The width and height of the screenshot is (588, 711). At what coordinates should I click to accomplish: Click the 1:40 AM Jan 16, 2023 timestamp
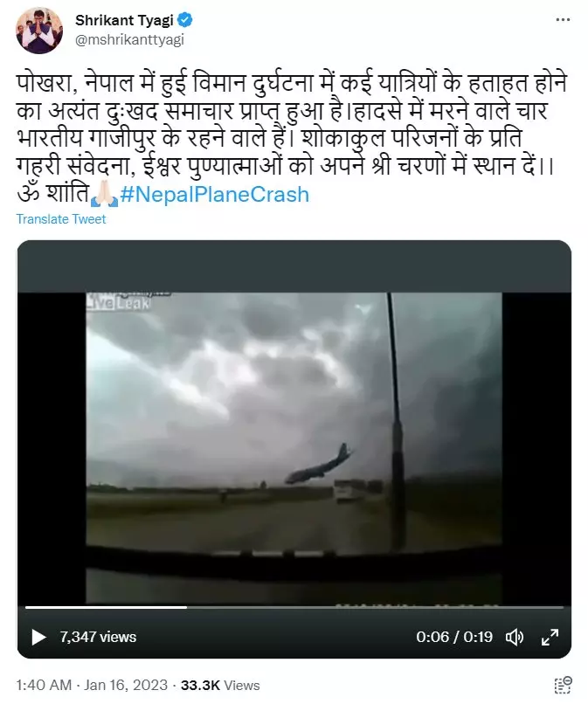coord(92,685)
